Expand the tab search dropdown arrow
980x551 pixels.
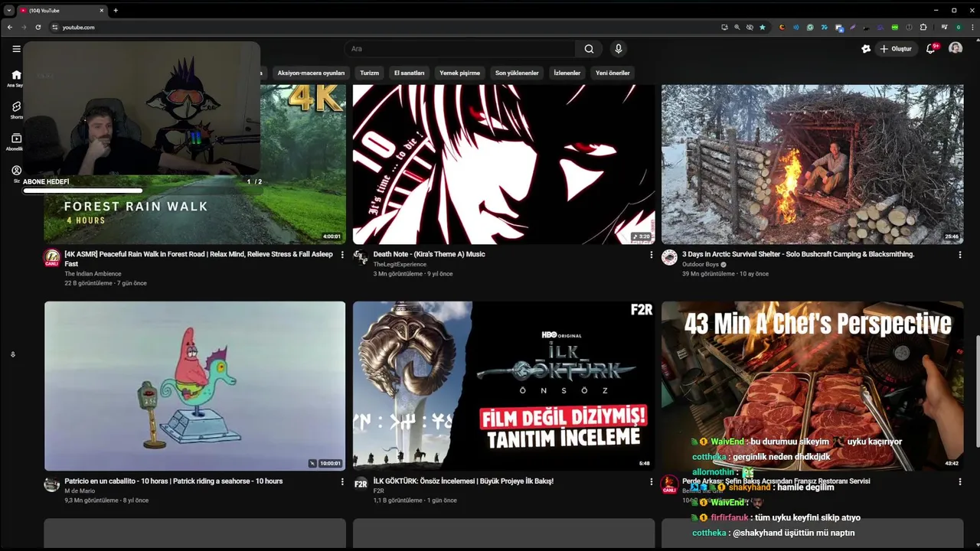tap(9, 10)
